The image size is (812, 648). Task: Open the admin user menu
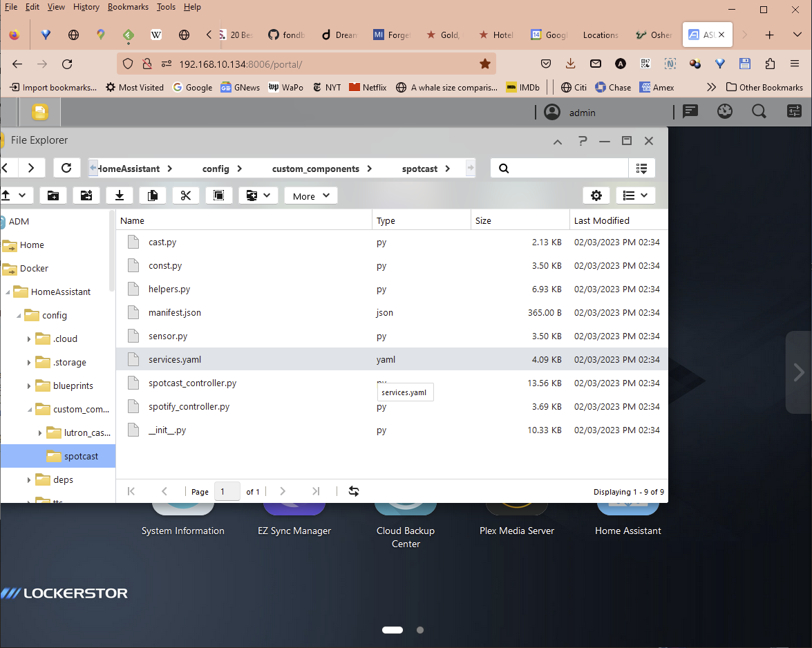tap(569, 113)
